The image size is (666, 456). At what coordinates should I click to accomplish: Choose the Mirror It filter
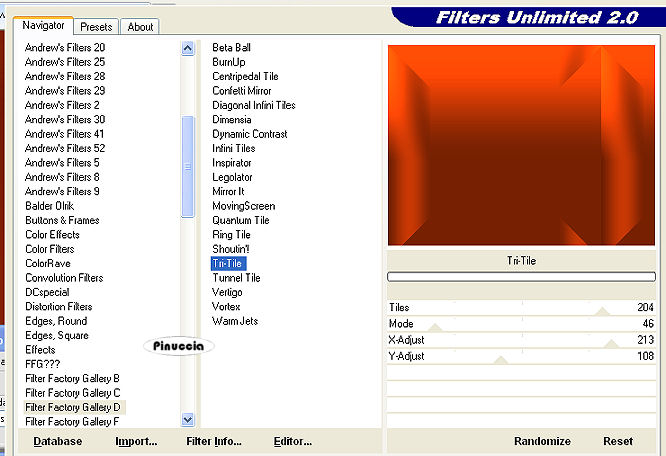228,192
